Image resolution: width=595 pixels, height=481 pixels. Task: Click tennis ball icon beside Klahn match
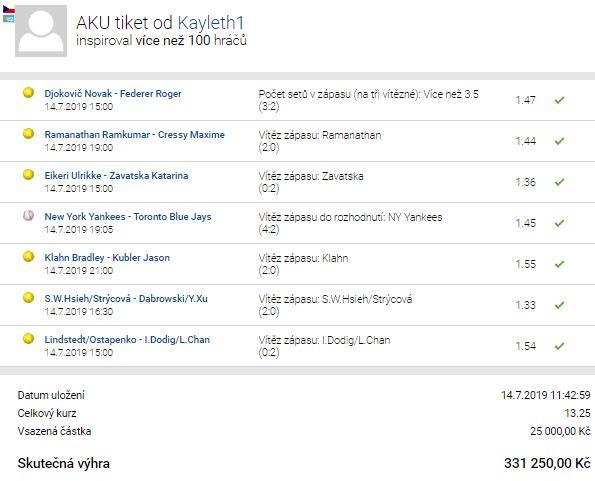(x=28, y=256)
